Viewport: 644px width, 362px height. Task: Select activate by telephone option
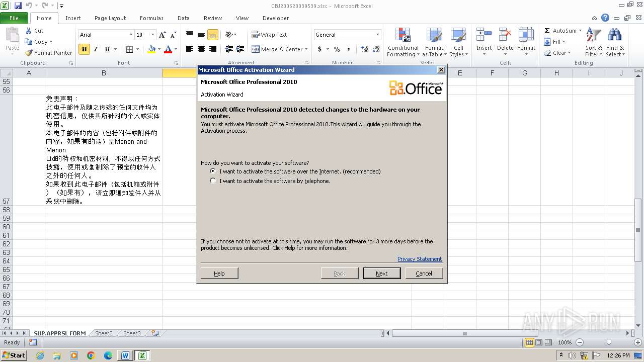[x=213, y=181]
